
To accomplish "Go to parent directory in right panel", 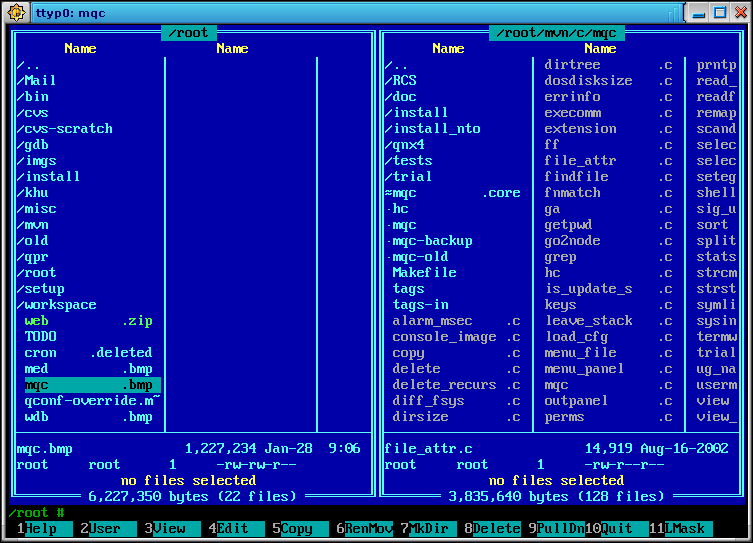I will pyautogui.click(x=396, y=65).
